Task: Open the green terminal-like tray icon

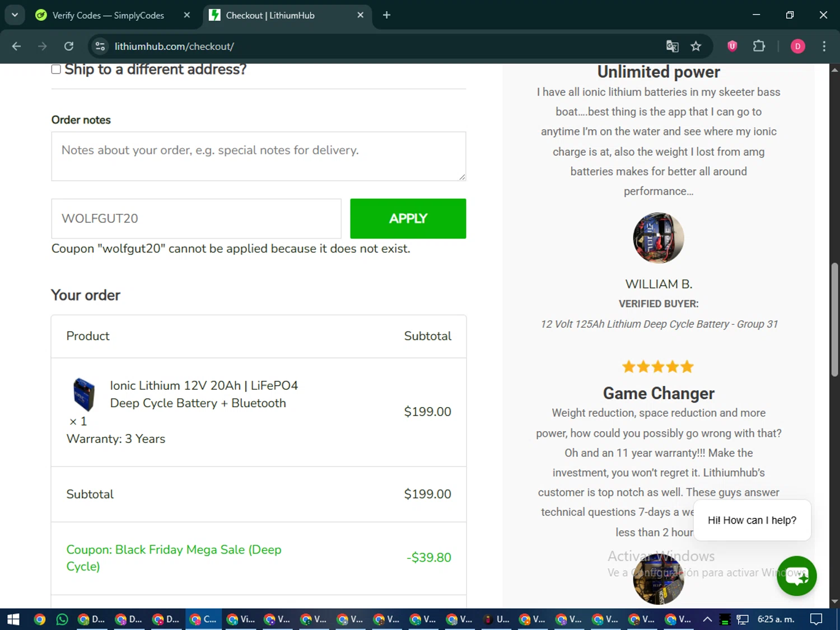Action: point(725,619)
